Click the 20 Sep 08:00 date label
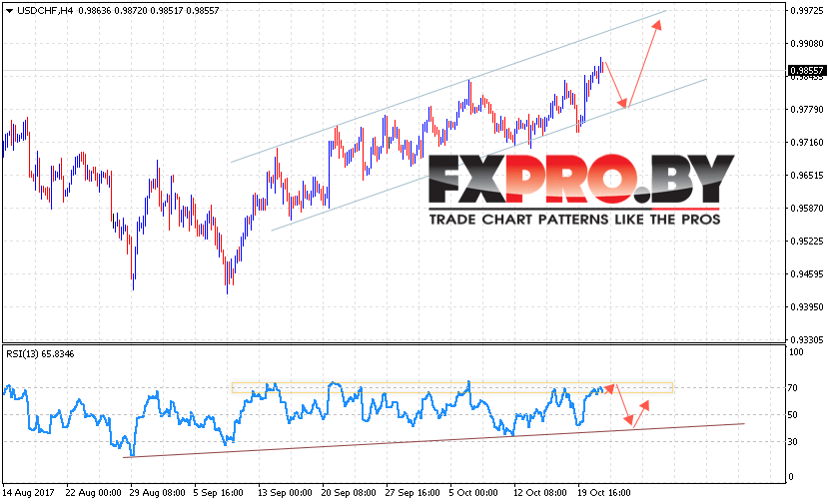Image resolution: width=828 pixels, height=504 pixels. click(x=349, y=493)
